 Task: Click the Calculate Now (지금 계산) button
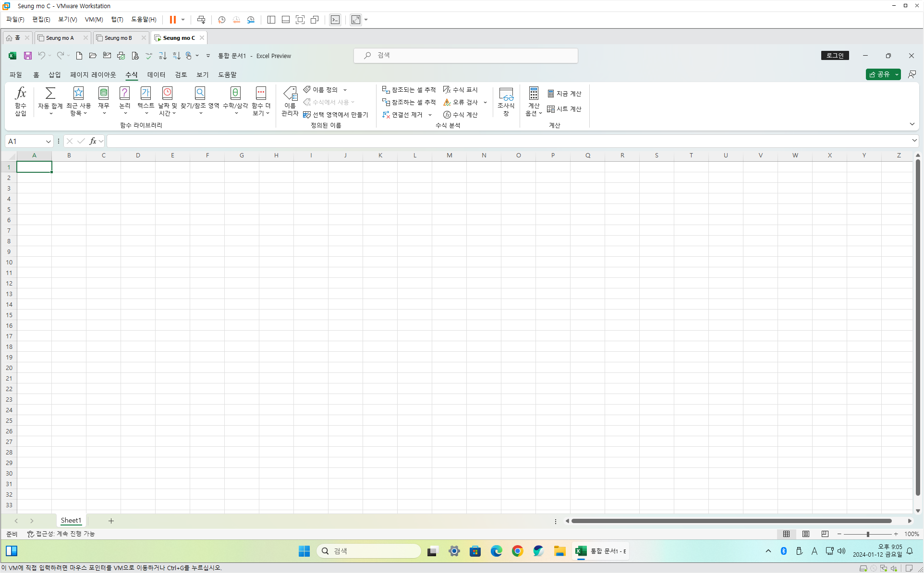(x=564, y=94)
